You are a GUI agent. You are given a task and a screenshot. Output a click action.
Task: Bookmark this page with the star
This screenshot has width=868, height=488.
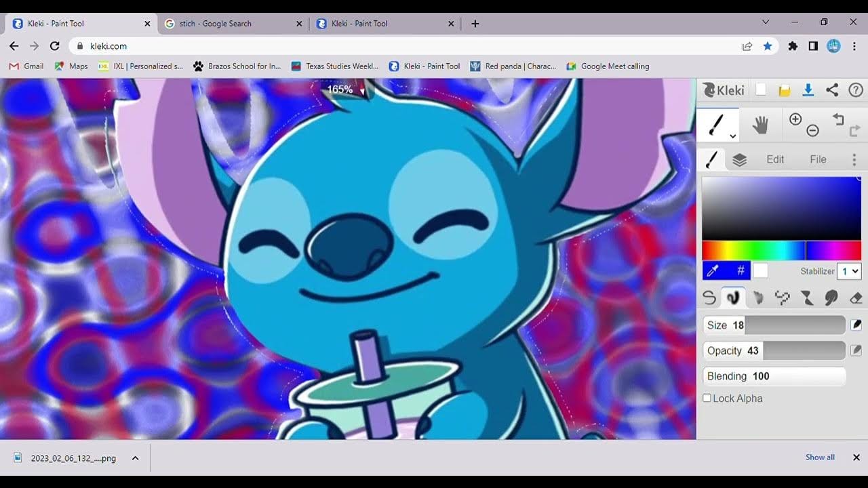[768, 46]
